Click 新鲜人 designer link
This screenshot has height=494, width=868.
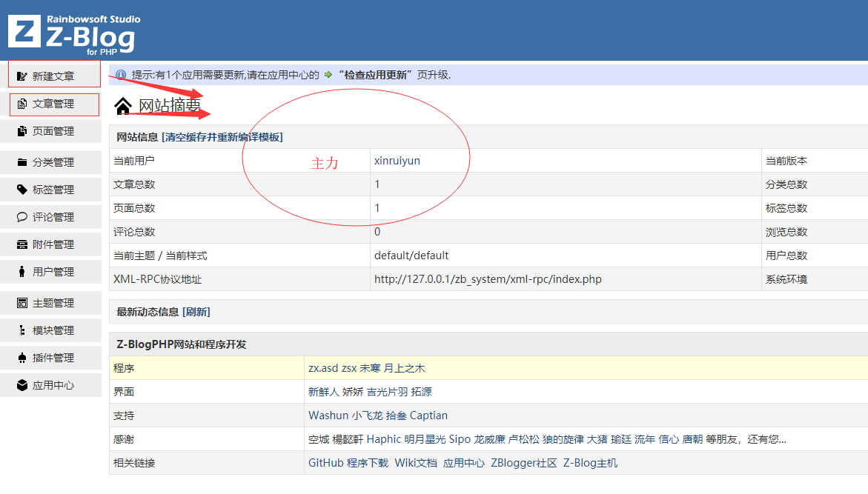pyautogui.click(x=324, y=392)
